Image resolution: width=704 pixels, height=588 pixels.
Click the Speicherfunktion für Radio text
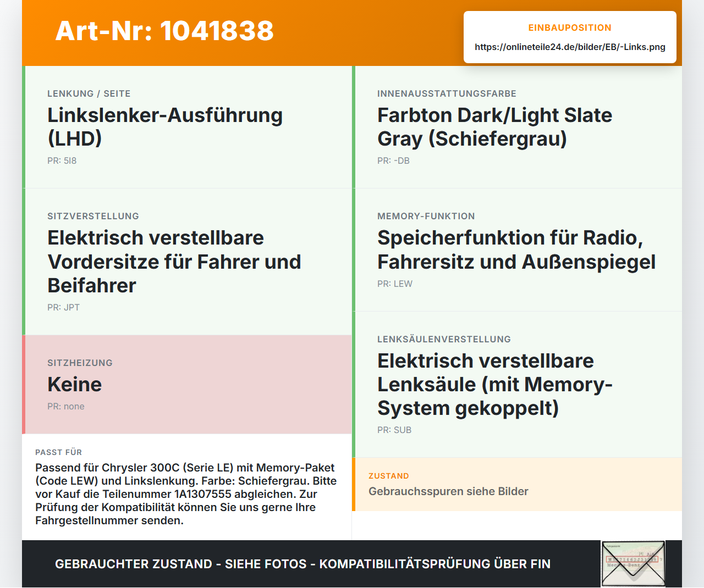(x=516, y=249)
